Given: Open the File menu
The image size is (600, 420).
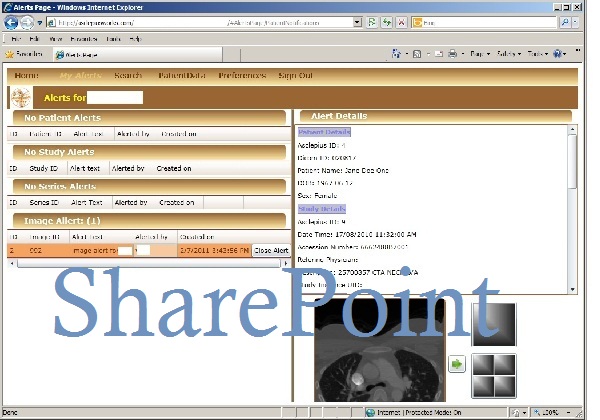Looking at the screenshot, I should tap(16, 39).
